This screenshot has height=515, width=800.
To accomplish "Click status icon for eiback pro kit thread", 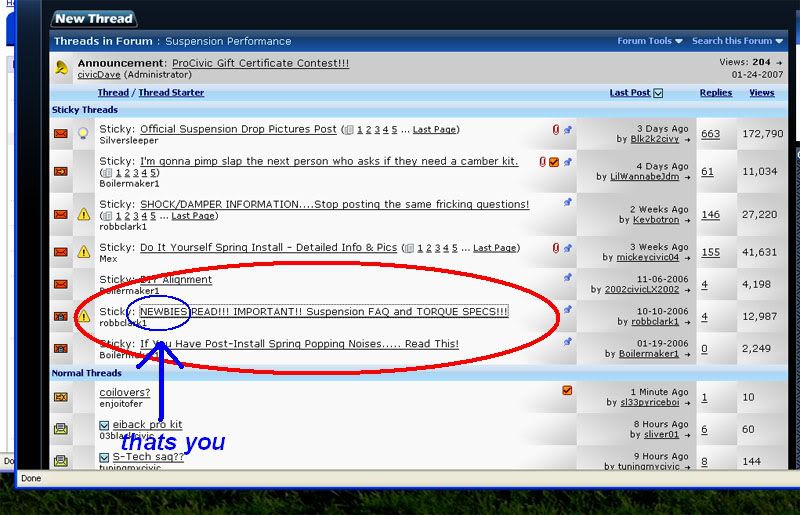I will click(x=61, y=429).
